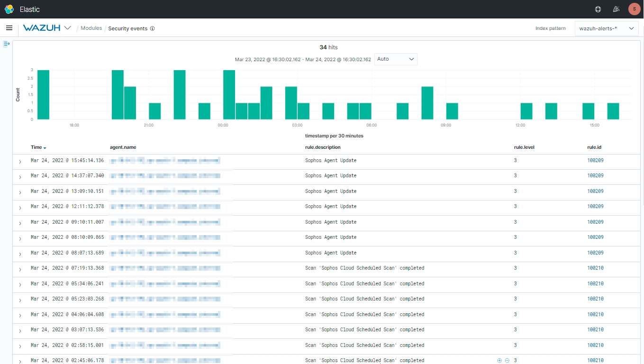644x364 pixels.
Task: Click the histogram bar at 00:00
Action: pyautogui.click(x=229, y=95)
